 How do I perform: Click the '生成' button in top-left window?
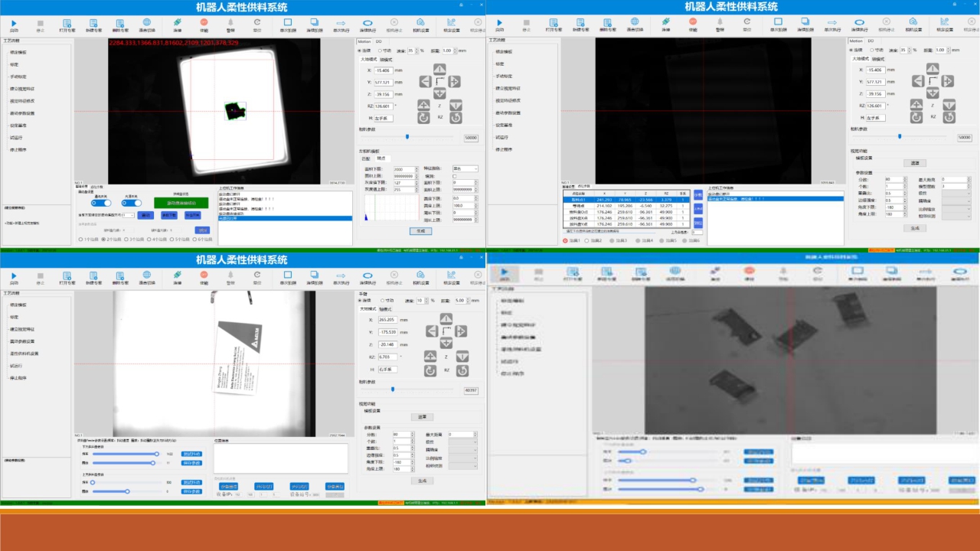pos(420,230)
